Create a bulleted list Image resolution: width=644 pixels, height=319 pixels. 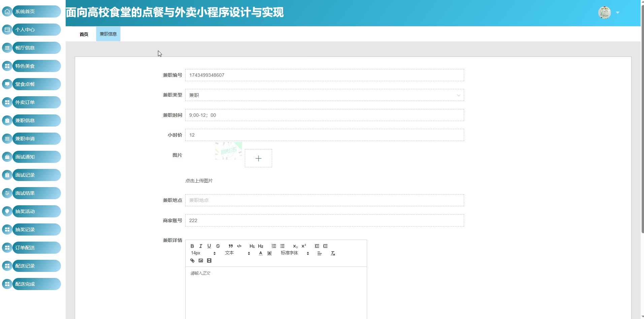[282, 246]
